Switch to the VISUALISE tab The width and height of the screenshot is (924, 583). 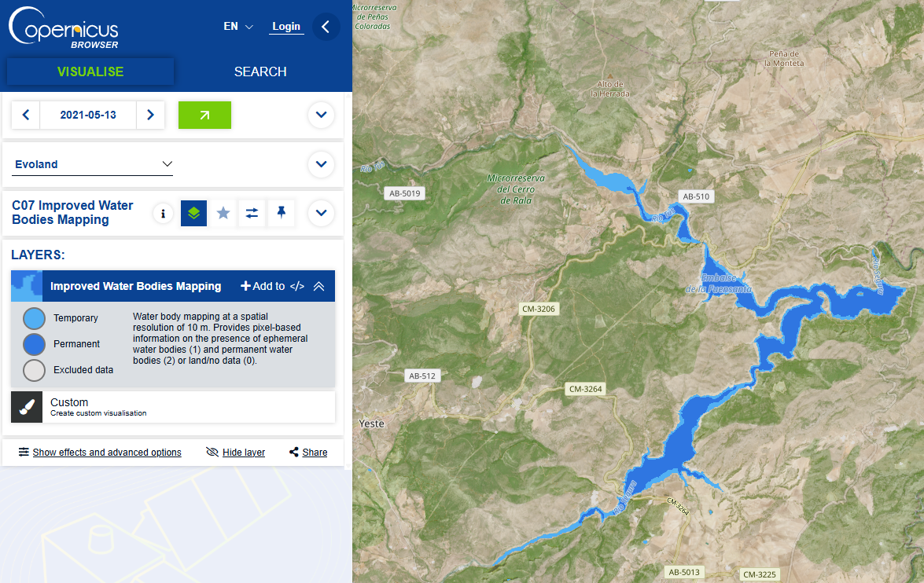tap(90, 71)
